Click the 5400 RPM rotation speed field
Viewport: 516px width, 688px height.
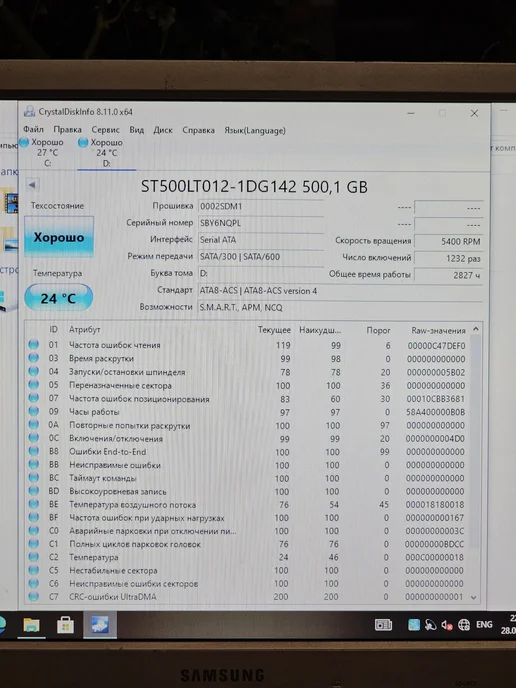tap(448, 241)
